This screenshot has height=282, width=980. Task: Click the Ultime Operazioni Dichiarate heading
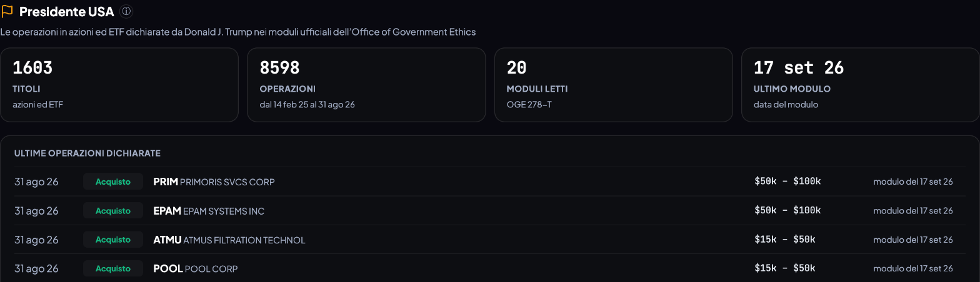87,153
